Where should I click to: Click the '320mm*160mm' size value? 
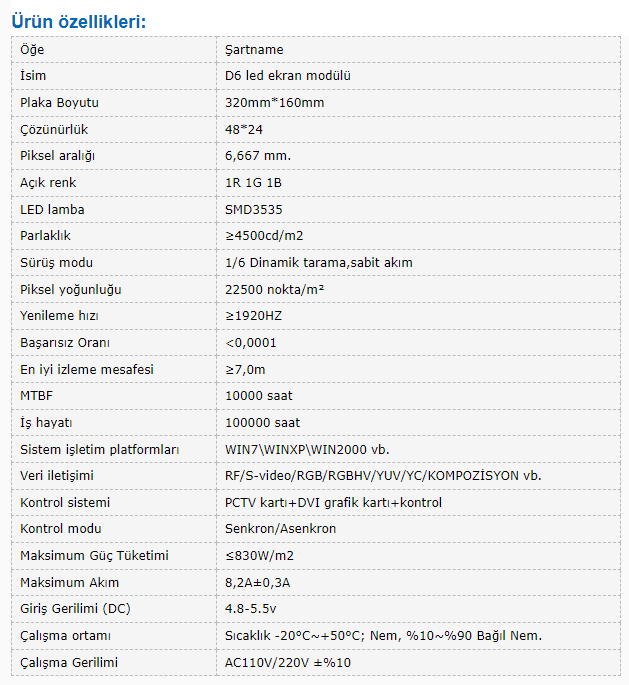pyautogui.click(x=275, y=103)
